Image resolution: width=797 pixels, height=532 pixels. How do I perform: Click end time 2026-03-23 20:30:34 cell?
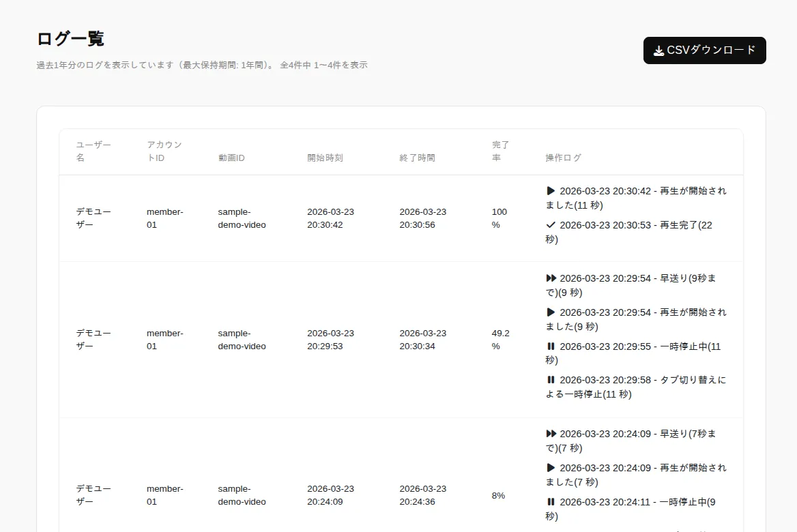click(x=423, y=340)
